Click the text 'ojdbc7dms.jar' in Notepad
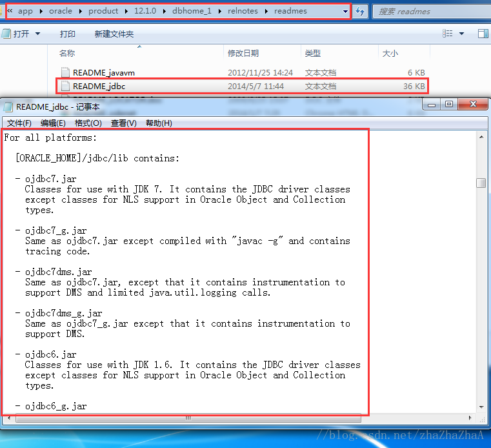The height and width of the screenshot is (448, 491). click(58, 272)
